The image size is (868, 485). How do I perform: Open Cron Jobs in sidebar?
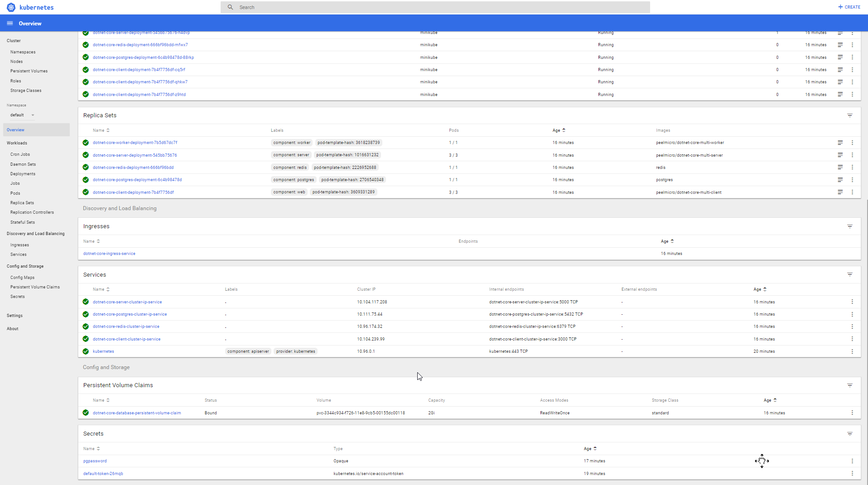(x=20, y=154)
